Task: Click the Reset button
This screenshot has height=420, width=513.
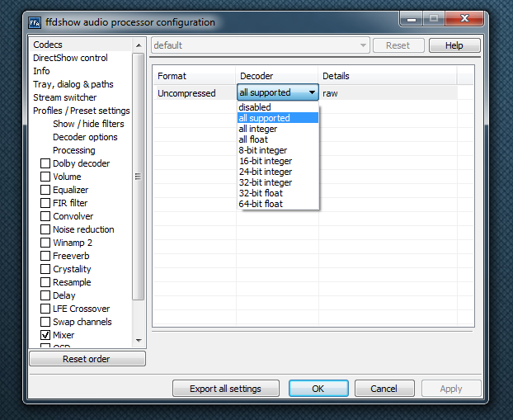Action: pyautogui.click(x=398, y=45)
